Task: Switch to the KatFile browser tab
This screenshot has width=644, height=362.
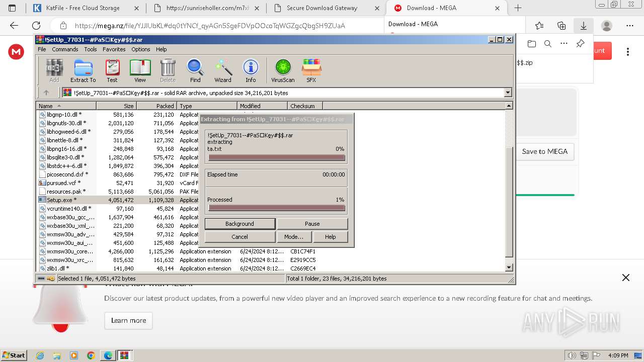Action: pyautogui.click(x=86, y=8)
